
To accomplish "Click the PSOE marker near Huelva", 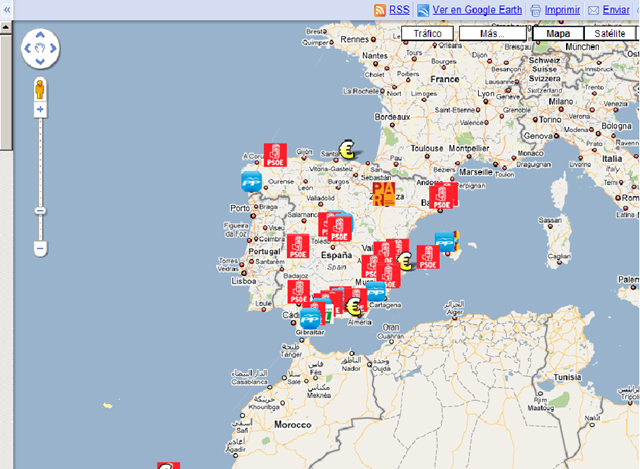I will [298, 292].
